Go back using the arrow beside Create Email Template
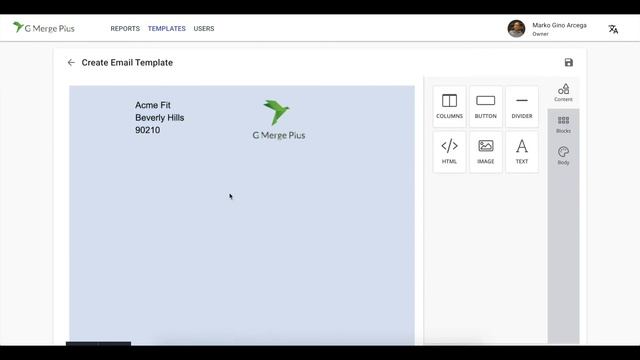Viewport: 640px width, 360px height. click(x=71, y=62)
